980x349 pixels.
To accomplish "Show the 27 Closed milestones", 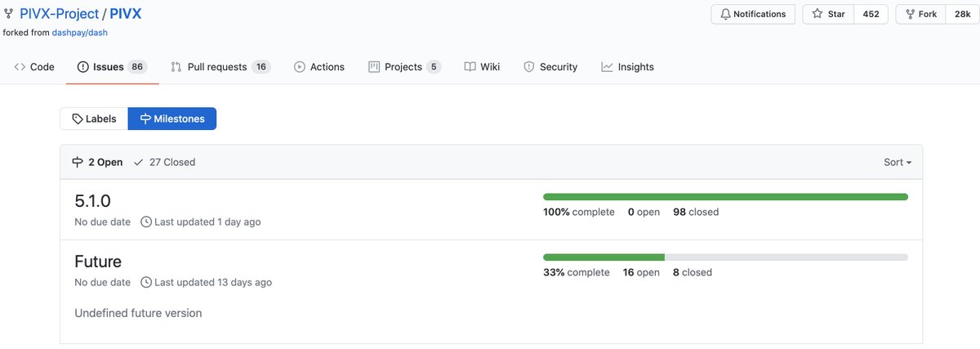I will 164,162.
